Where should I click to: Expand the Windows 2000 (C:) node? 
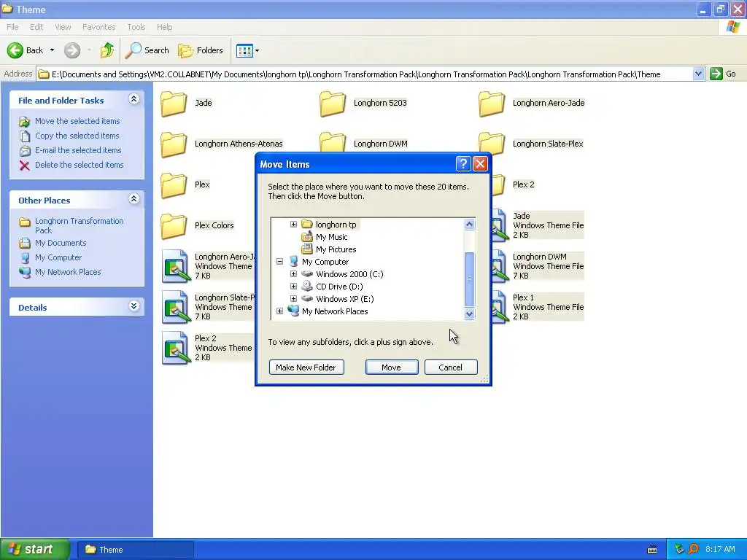pos(293,274)
